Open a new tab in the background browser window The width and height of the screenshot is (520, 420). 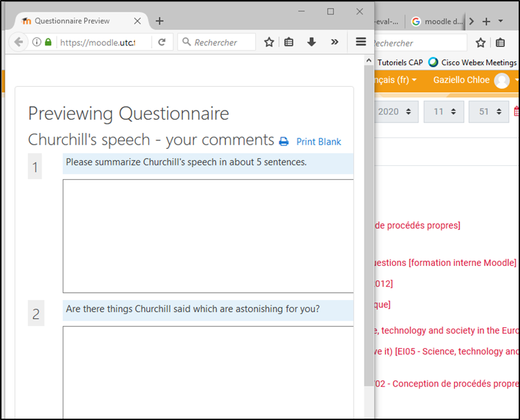click(x=486, y=22)
